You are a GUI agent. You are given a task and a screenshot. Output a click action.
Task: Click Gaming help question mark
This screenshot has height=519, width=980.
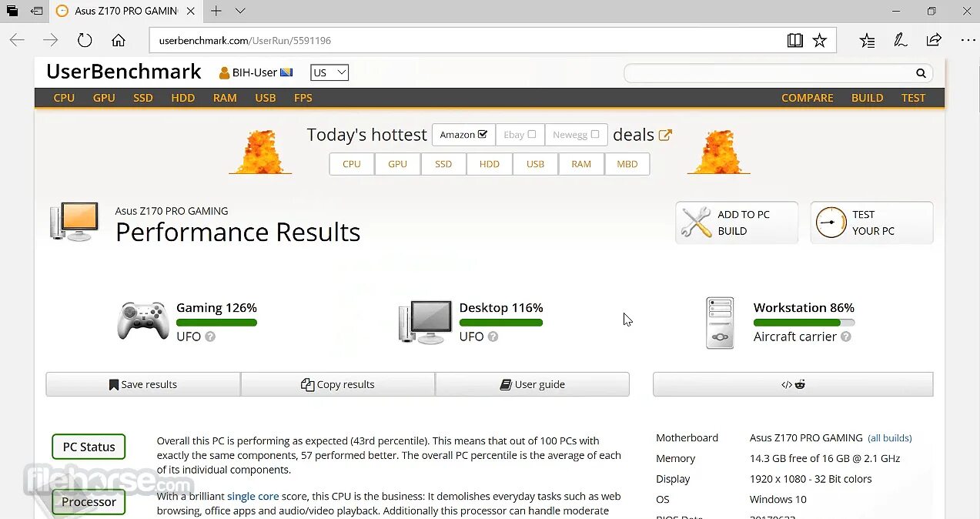210,337
